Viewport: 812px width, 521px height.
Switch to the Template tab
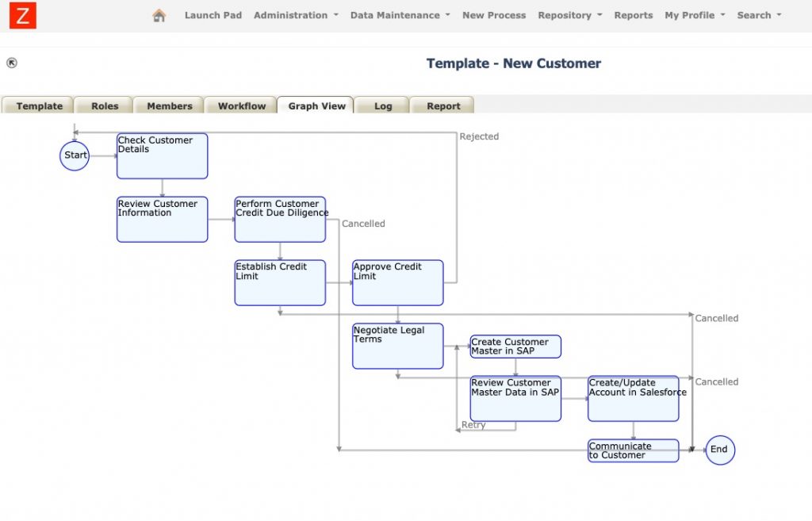[x=40, y=105]
